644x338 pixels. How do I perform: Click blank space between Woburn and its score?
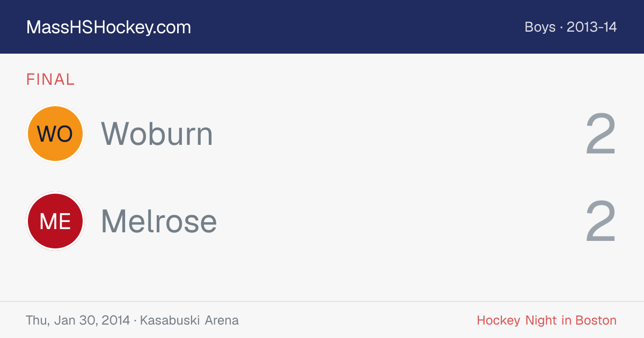[x=397, y=134]
